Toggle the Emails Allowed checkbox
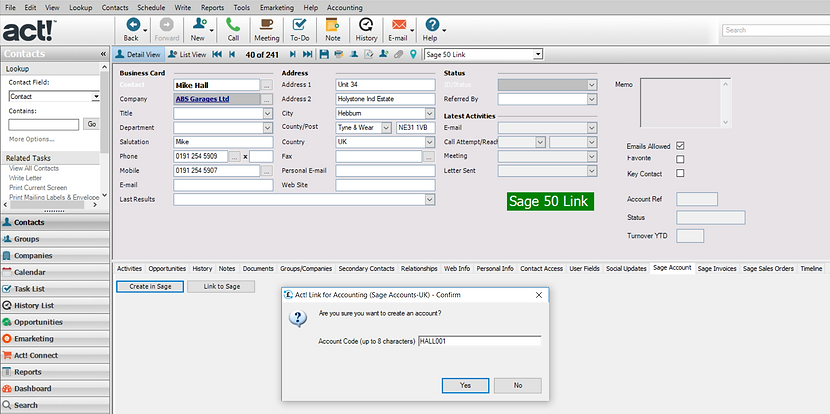The height and width of the screenshot is (414, 830). click(680, 146)
